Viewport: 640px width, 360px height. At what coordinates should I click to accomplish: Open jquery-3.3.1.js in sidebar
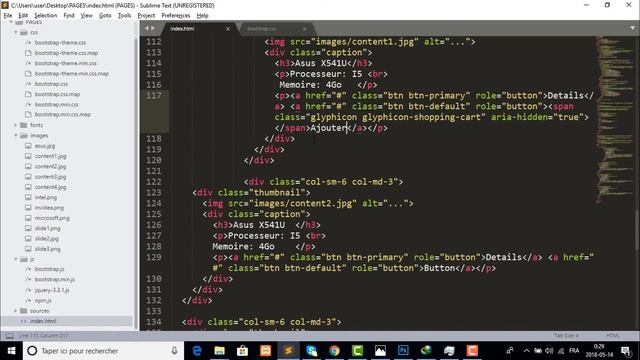52,290
